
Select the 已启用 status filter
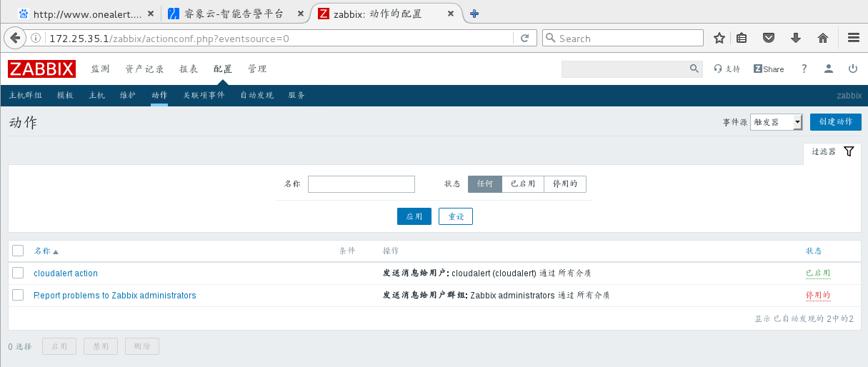[523, 184]
